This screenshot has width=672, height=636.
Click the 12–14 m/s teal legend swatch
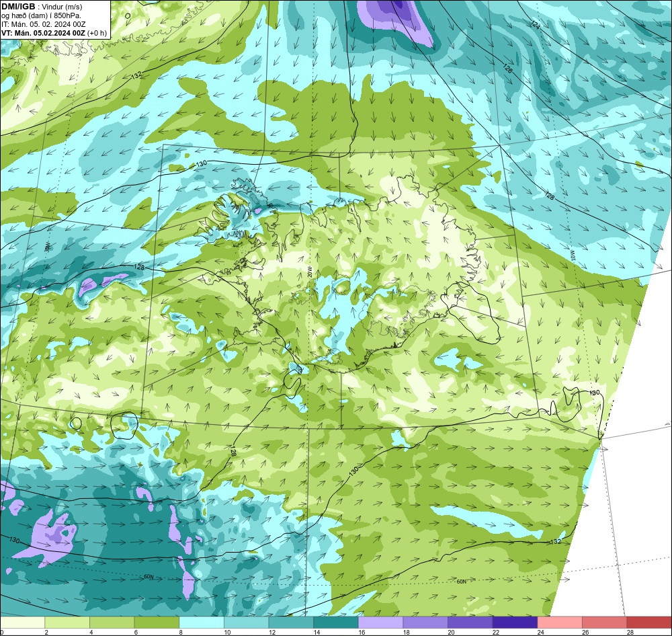pos(291,623)
